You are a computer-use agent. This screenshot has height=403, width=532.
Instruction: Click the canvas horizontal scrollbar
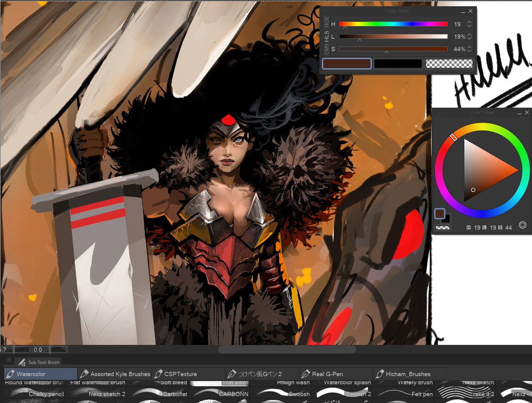(287, 349)
